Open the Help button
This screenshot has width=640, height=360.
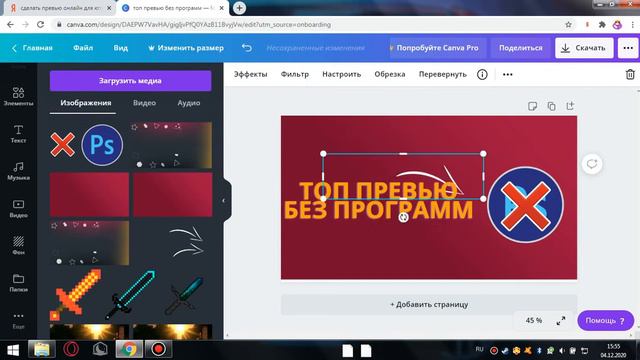(605, 321)
